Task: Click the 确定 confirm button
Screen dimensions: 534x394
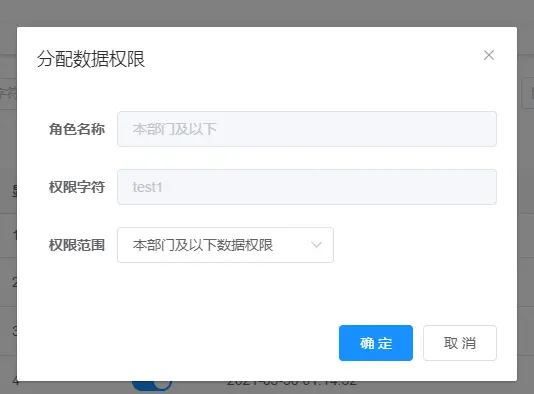Action: pyautogui.click(x=376, y=343)
